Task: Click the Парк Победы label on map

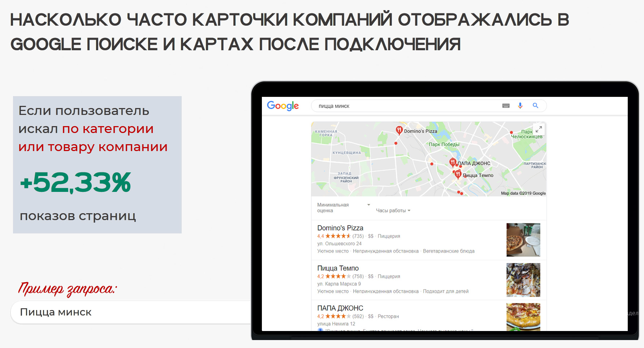Action: [444, 144]
